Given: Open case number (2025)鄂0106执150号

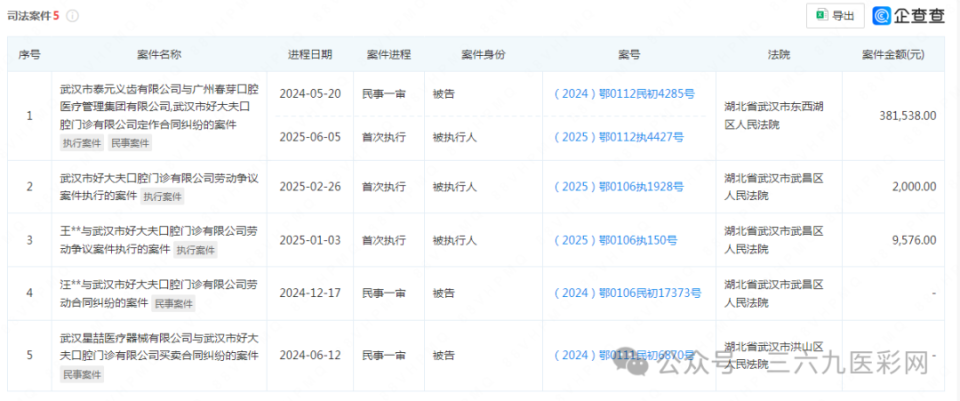Looking at the screenshot, I should coord(615,241).
